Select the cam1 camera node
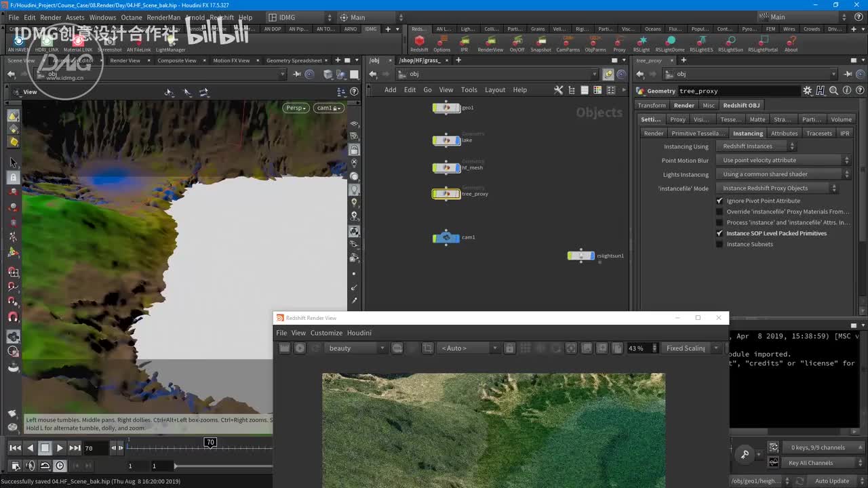The image size is (868, 488). (446, 237)
